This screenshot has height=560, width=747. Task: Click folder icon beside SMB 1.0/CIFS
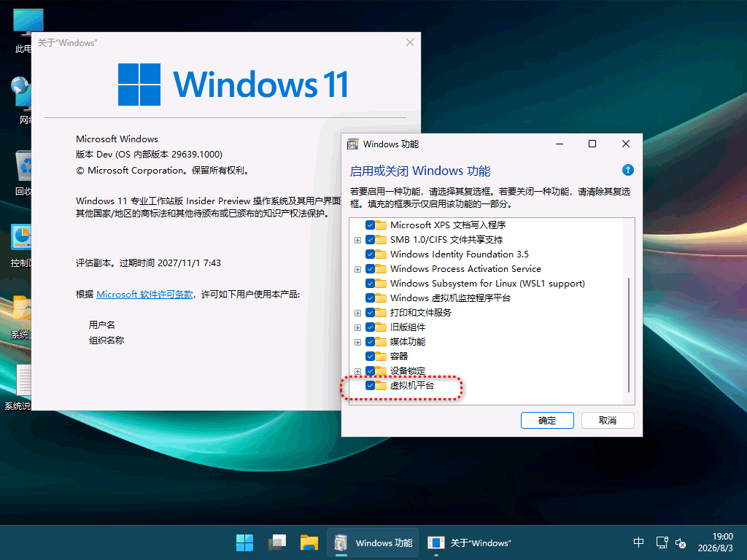381,239
